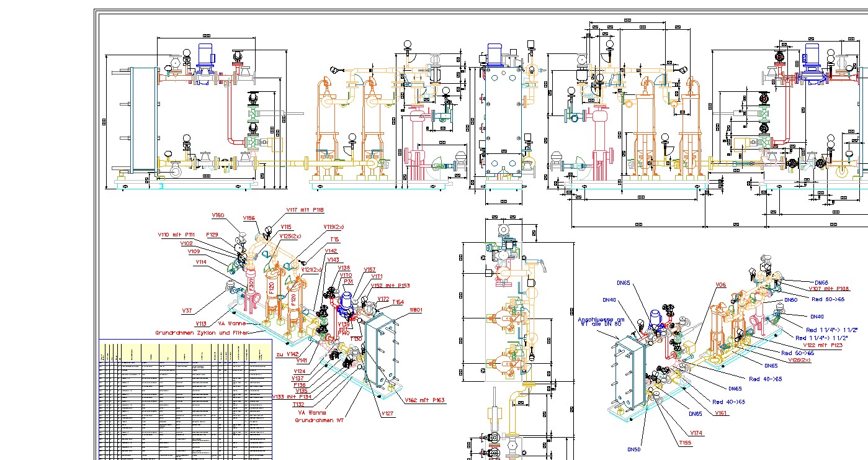Click the V37 valve label
The image size is (868, 460).
[x=187, y=310]
